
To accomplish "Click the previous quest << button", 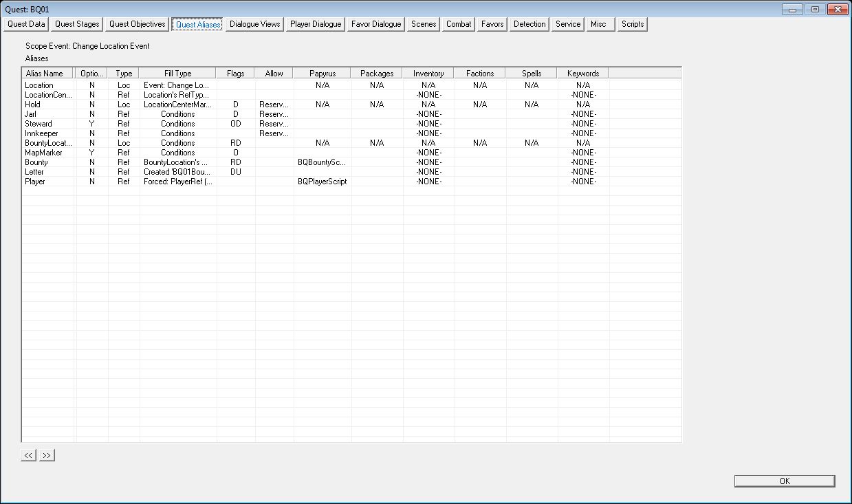I will [x=29, y=455].
